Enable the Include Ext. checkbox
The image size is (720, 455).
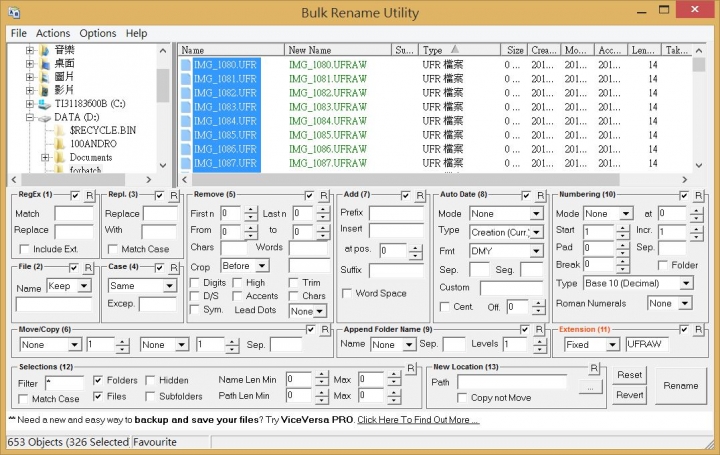point(24,249)
